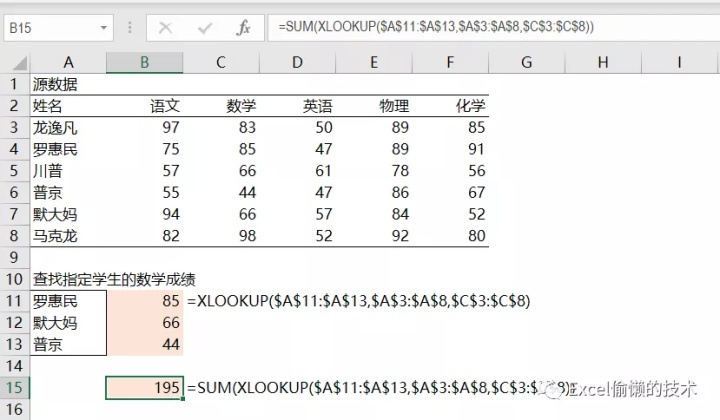720x420 pixels.
Task: Select row 16 header
Action: [14, 409]
